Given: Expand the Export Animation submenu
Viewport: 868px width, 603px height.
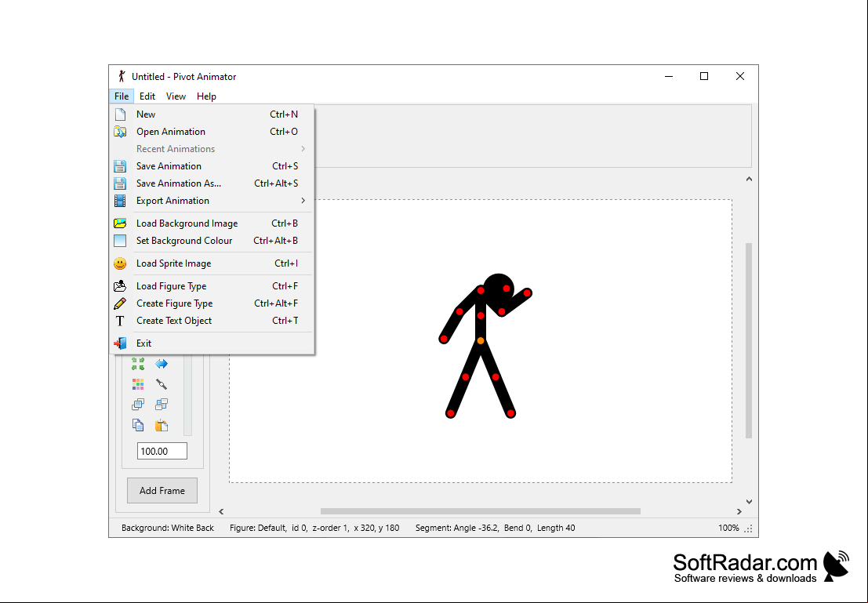Looking at the screenshot, I should coord(212,201).
